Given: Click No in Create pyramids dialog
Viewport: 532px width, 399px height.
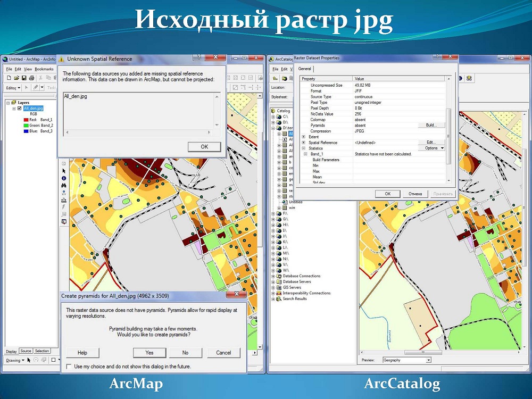Looking at the screenshot, I should pos(185,353).
